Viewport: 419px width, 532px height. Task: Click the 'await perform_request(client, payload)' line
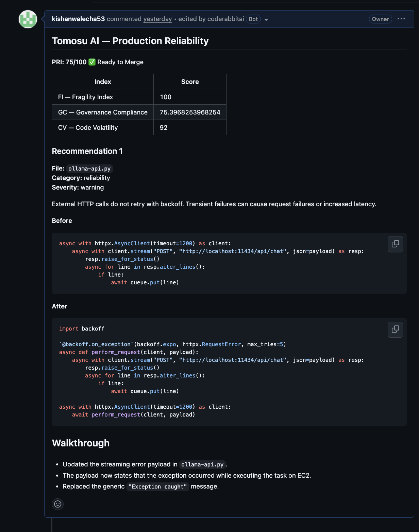click(134, 415)
